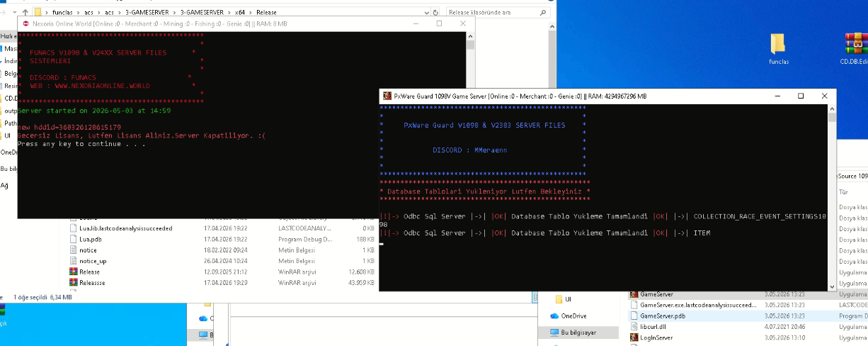This screenshot has height=346, width=868.
Task: Maximize the PxWare Guard console window
Action: pyautogui.click(x=801, y=96)
